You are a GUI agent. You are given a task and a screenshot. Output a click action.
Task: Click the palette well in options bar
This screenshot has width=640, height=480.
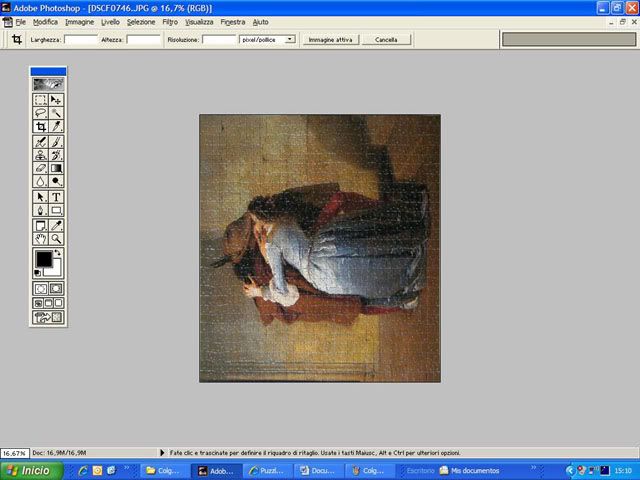[x=569, y=40]
